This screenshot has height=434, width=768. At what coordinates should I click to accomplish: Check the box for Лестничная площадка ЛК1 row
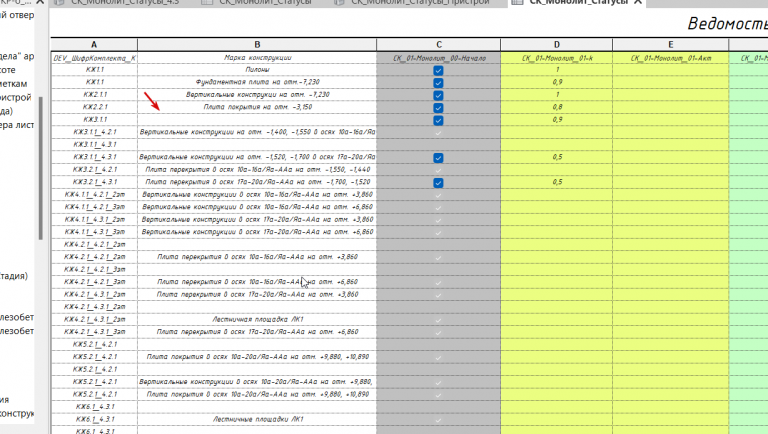point(438,320)
